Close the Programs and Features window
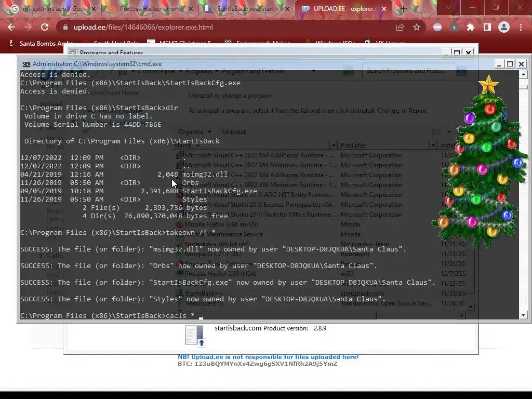The height and width of the screenshot is (399, 532). coord(468,52)
